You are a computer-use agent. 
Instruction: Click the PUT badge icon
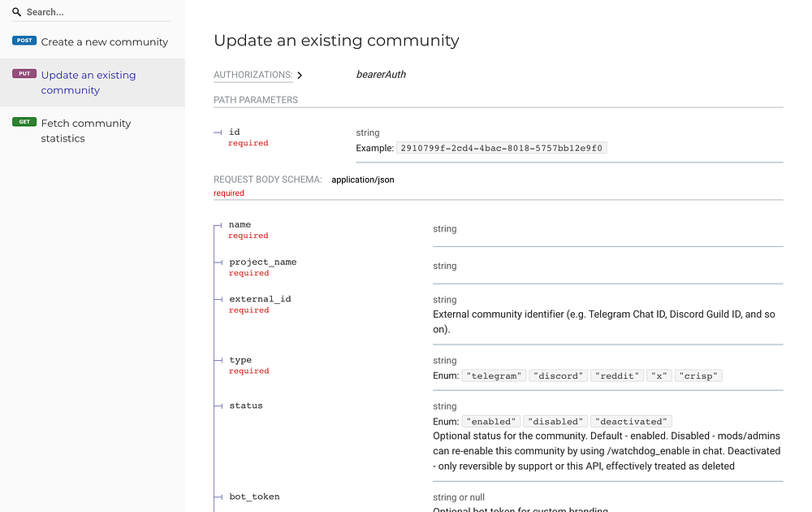[x=24, y=74]
